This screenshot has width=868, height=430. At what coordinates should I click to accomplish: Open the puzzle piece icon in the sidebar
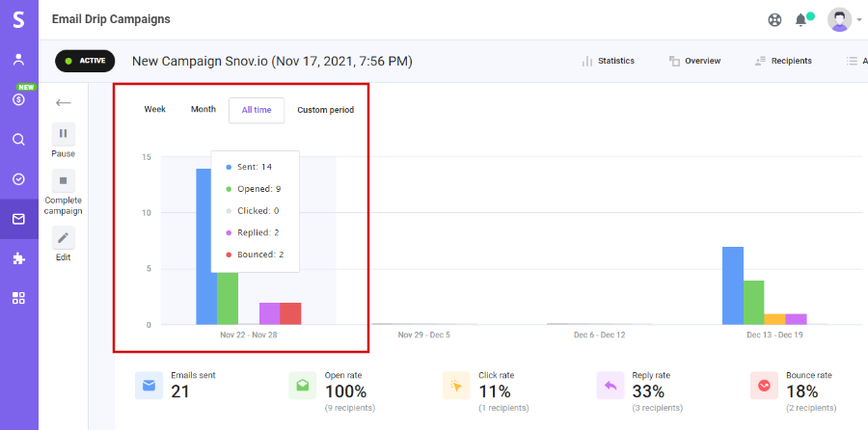pyautogui.click(x=18, y=258)
